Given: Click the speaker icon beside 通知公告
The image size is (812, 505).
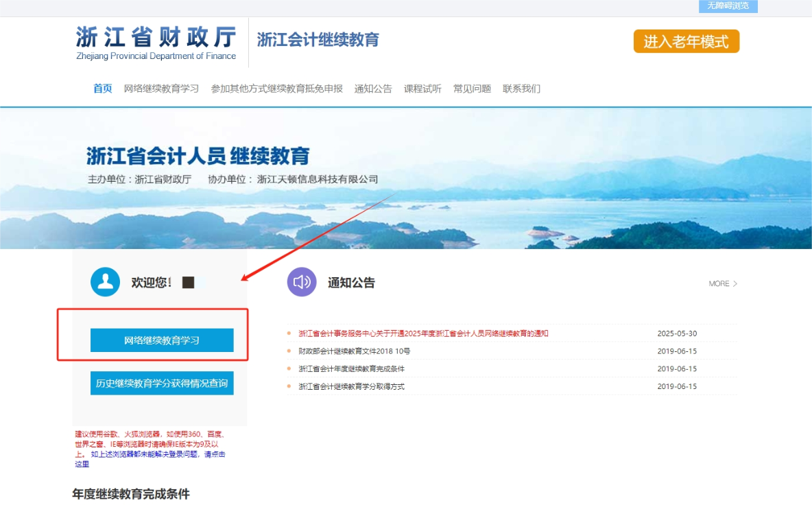Looking at the screenshot, I should click(x=300, y=283).
